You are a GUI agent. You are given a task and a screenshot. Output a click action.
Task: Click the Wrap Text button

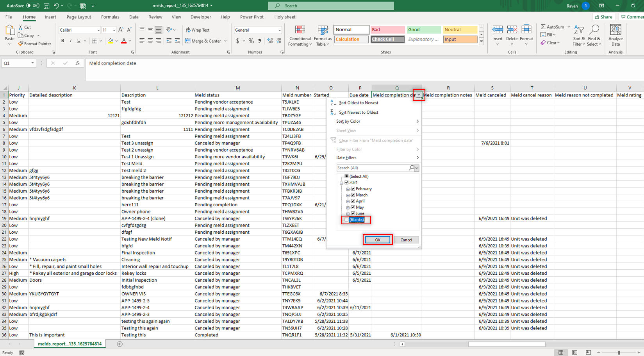[198, 30]
